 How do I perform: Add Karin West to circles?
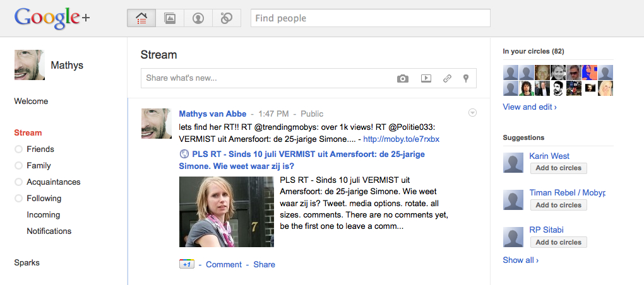click(x=558, y=168)
